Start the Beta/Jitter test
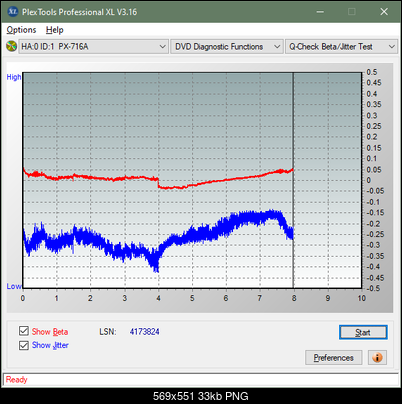Viewport: 402px width, 404px height. click(x=363, y=332)
